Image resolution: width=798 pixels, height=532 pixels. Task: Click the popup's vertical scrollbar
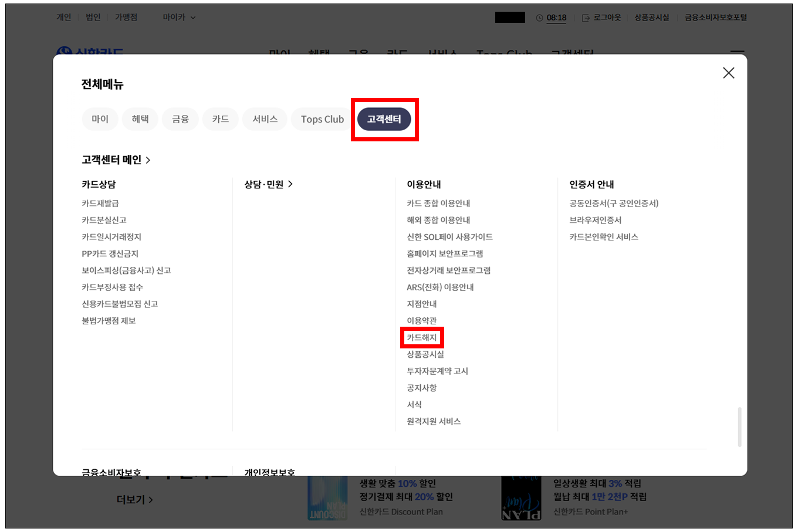point(739,426)
